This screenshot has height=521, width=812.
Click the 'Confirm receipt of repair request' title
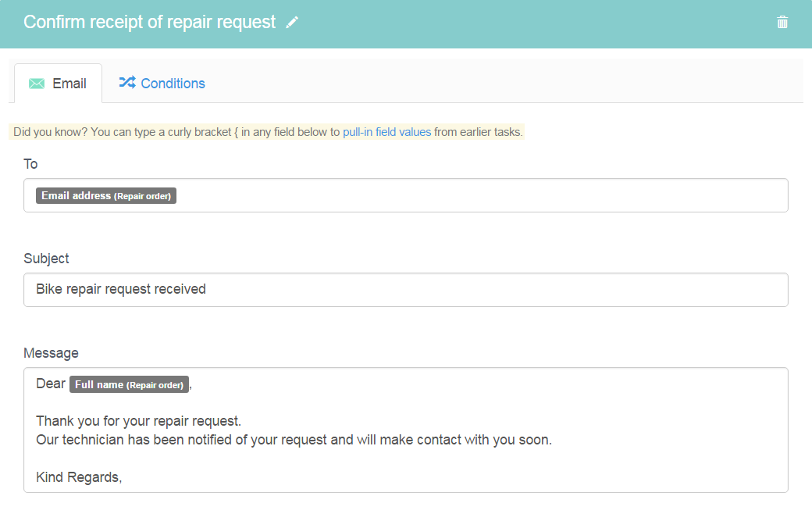point(150,23)
